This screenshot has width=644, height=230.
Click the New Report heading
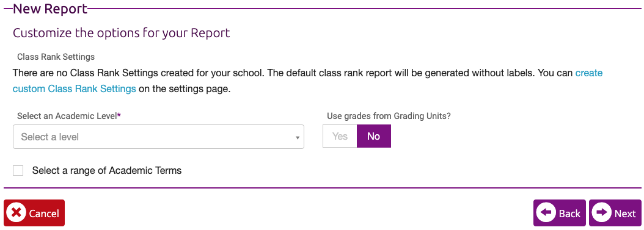[x=50, y=9]
